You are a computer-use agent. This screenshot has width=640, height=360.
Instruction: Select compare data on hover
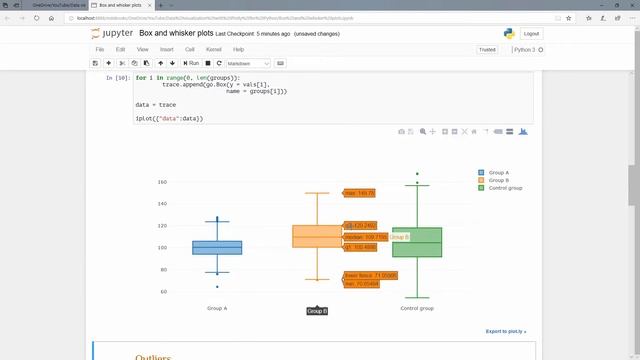click(509, 131)
